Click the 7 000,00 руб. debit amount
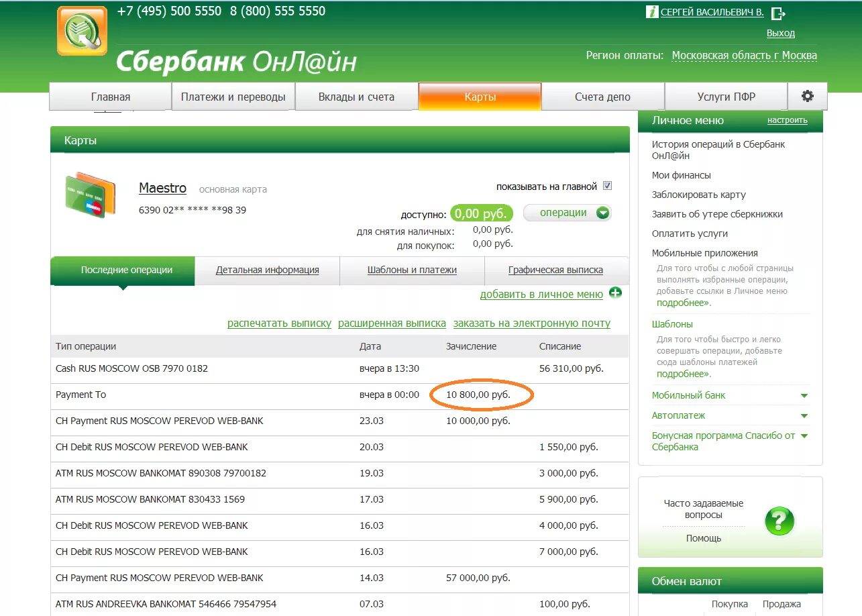862x616 pixels. click(568, 552)
